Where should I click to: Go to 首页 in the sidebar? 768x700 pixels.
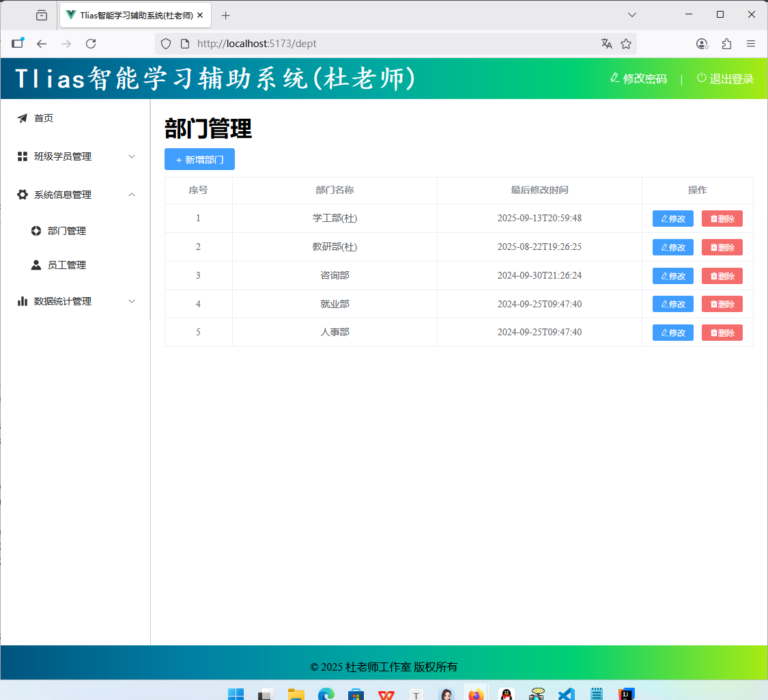(x=44, y=118)
